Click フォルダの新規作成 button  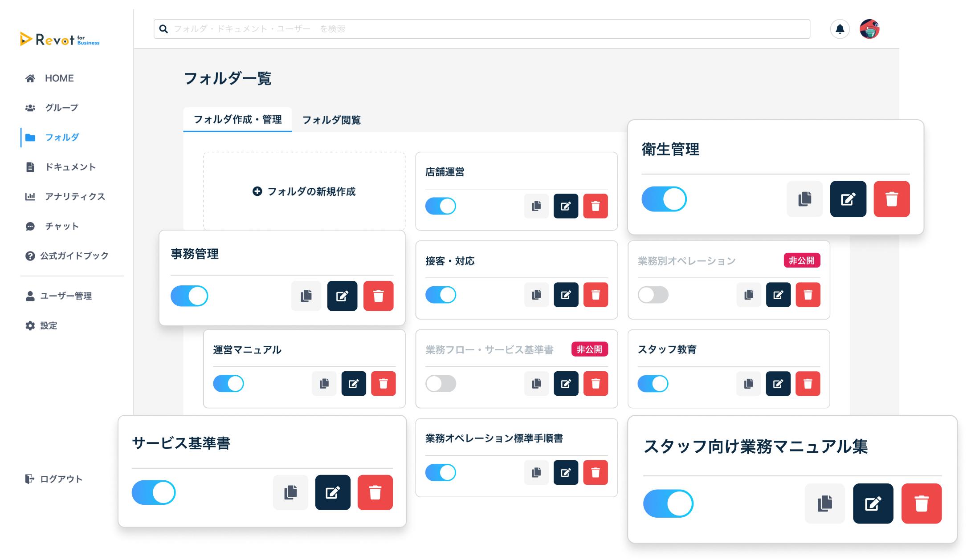point(304,191)
